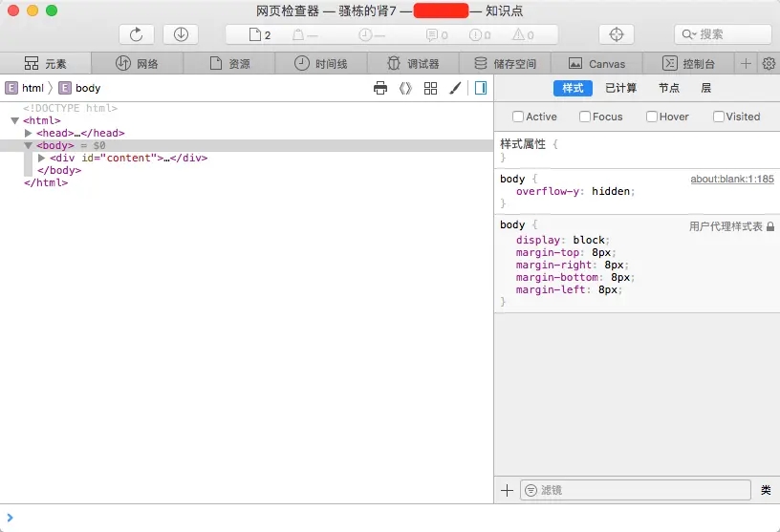The image size is (780, 532).
Task: Expand the head node triangle
Action: coord(29,133)
